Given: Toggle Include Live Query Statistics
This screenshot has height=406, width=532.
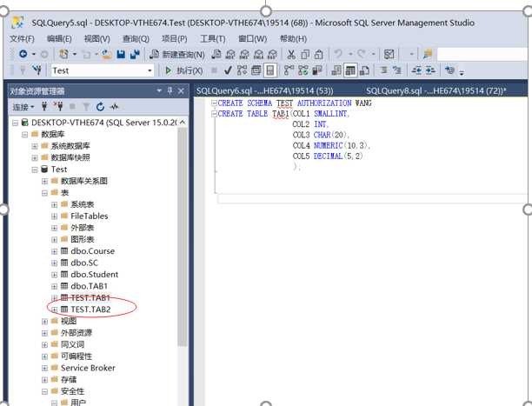Looking at the screenshot, I should pyautogui.click(x=303, y=70).
